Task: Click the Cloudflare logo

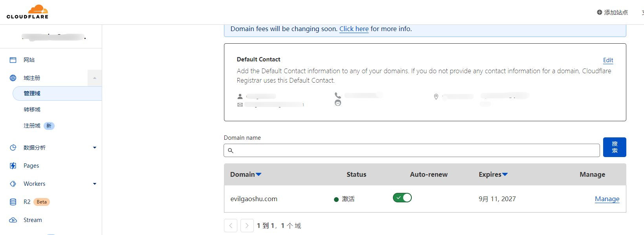Action: click(28, 12)
